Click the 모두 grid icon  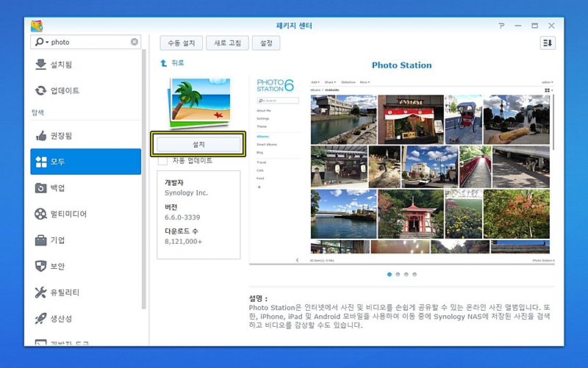[41, 162]
